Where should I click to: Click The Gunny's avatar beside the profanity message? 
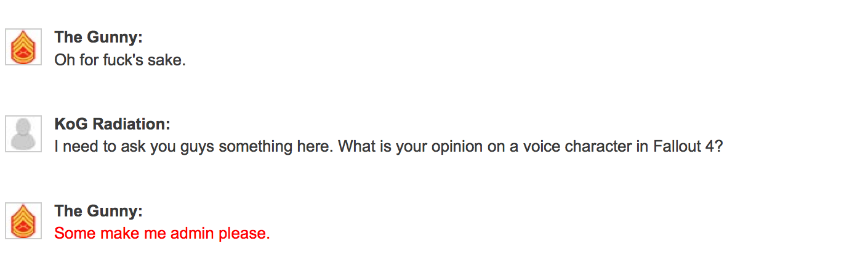(23, 46)
